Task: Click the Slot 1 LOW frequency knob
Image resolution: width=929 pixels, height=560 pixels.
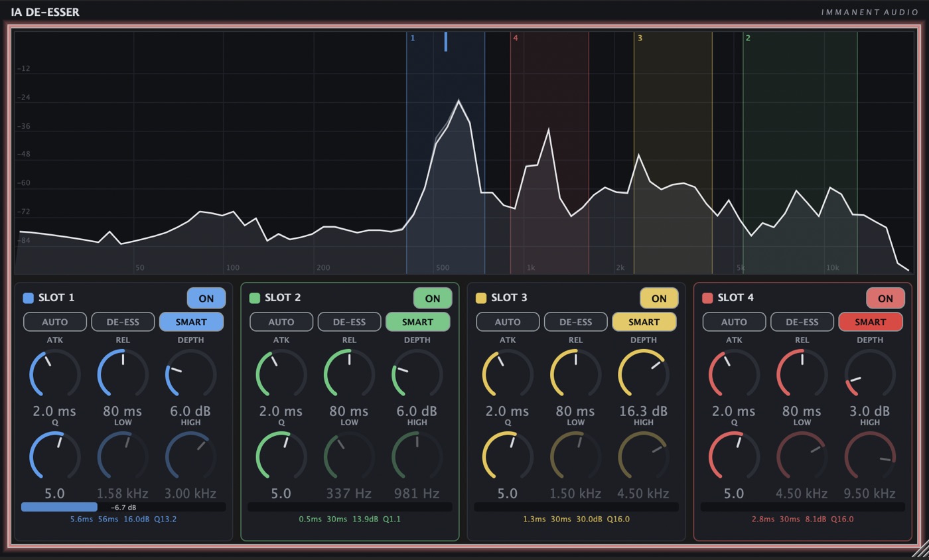Action: pos(123,456)
